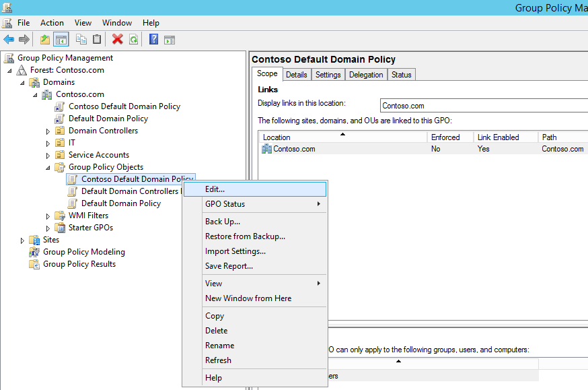Sort by the Location column header

[342, 137]
